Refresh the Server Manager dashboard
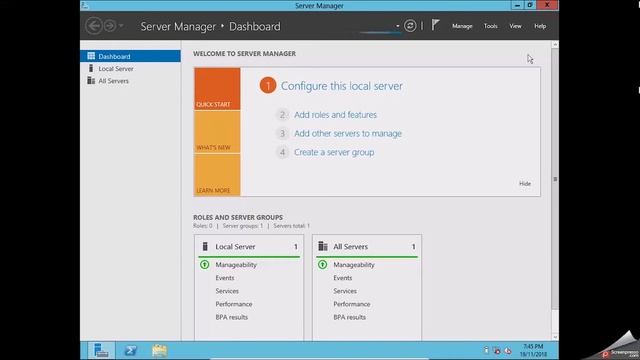 [410, 26]
